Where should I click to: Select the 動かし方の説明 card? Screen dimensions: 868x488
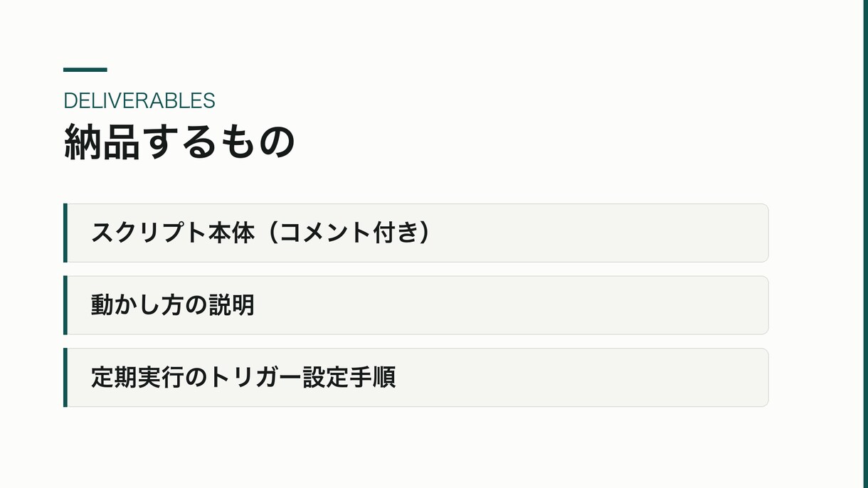416,305
